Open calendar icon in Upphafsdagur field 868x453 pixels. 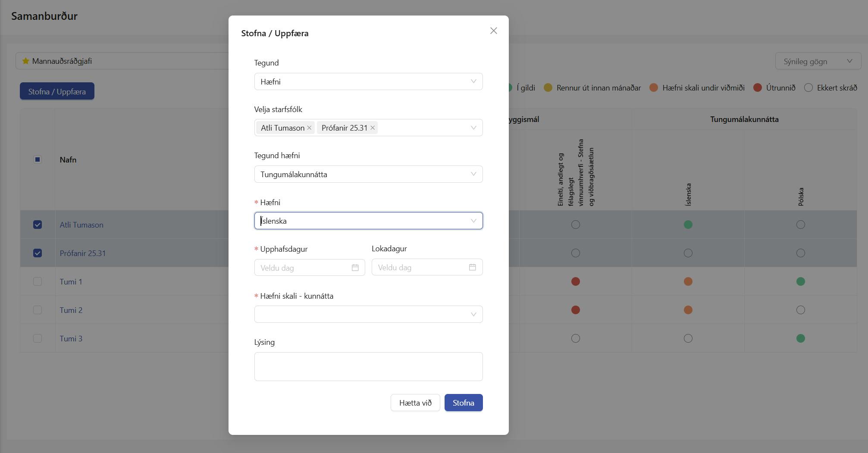355,268
